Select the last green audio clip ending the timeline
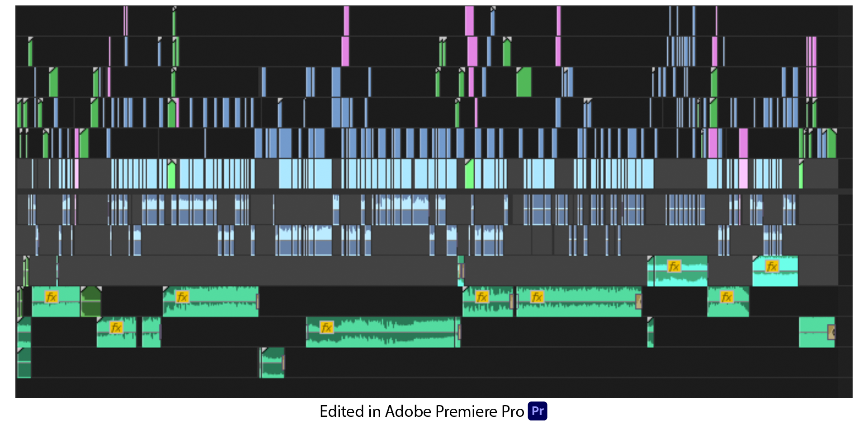Viewport: 868px width, 425px height. coord(816,332)
